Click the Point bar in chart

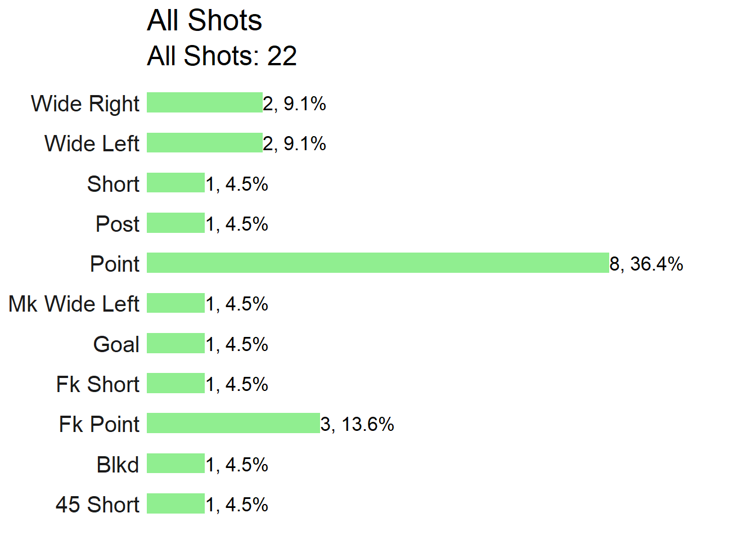(378, 263)
